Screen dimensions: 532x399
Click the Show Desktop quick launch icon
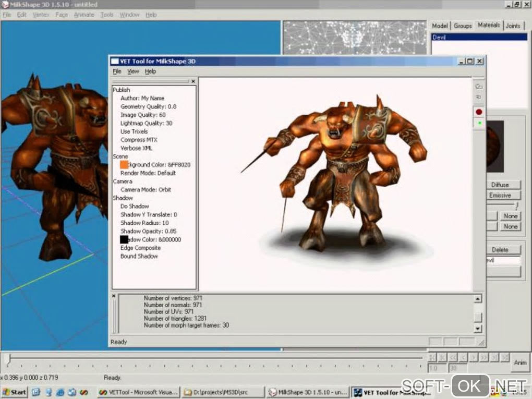(x=36, y=392)
